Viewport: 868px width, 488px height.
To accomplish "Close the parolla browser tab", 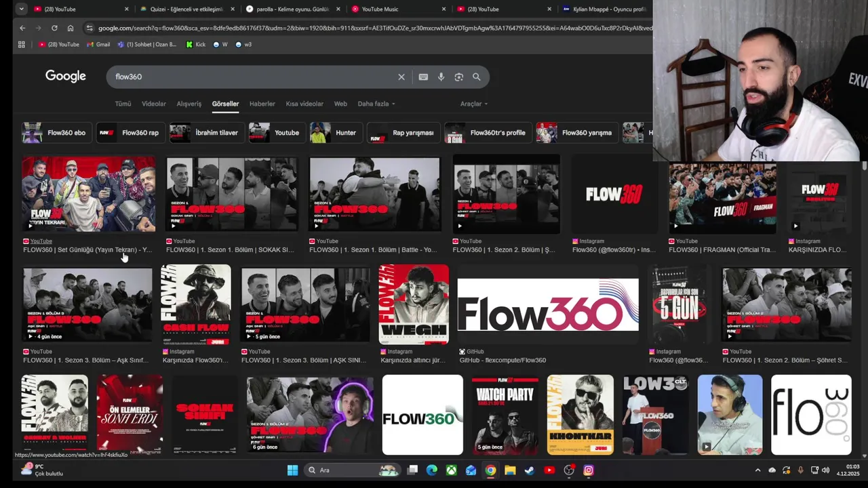I will [338, 9].
